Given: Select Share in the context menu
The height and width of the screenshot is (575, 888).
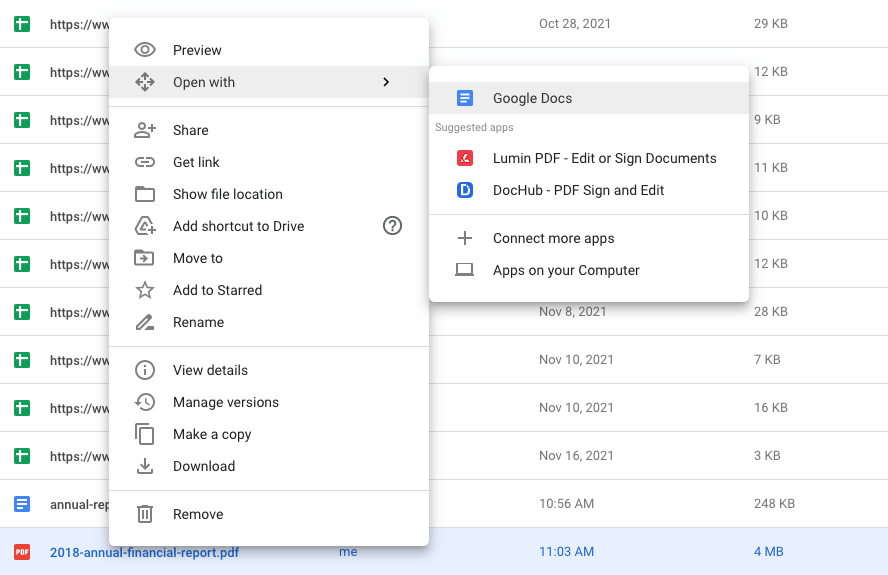Looking at the screenshot, I should coord(269,130).
